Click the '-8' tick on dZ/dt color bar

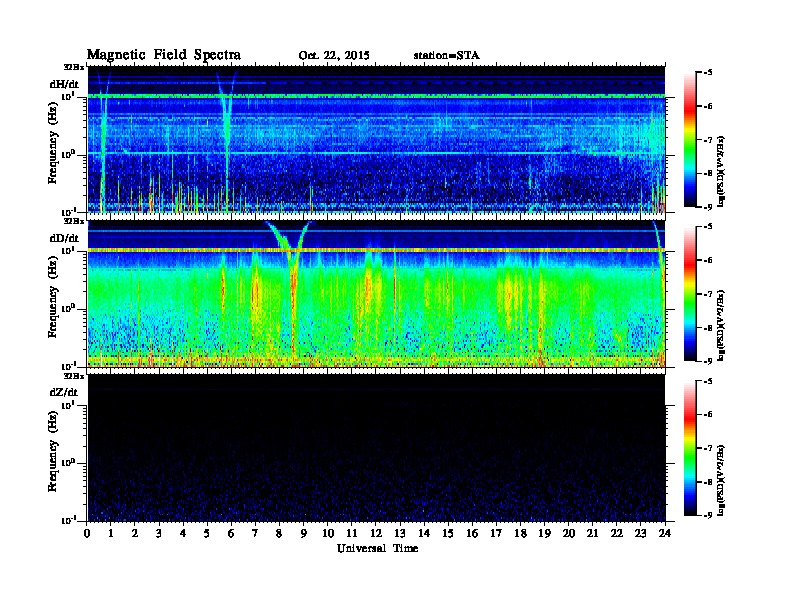708,482
